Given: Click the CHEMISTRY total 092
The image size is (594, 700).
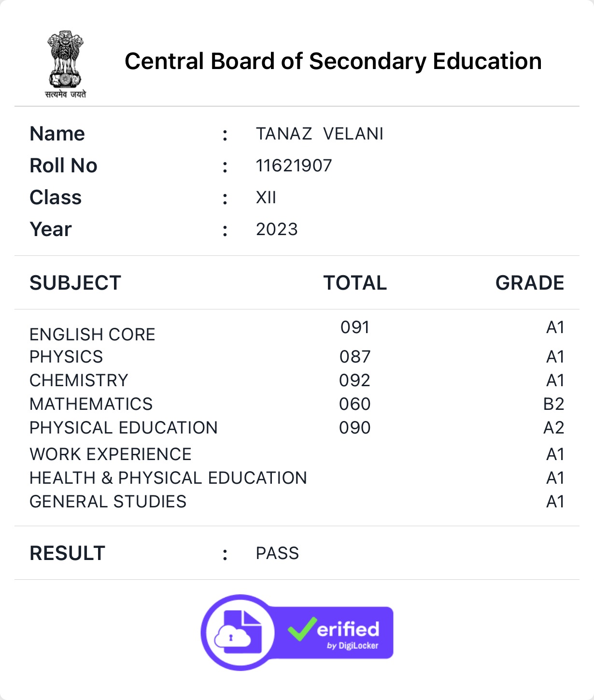Looking at the screenshot, I should coord(355,380).
